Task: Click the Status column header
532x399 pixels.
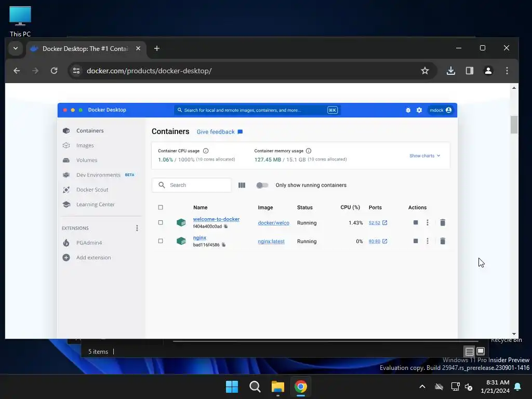Action: click(304, 207)
